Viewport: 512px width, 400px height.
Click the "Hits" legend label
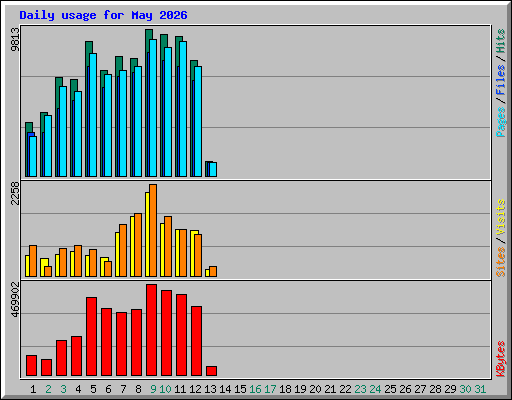click(500, 41)
